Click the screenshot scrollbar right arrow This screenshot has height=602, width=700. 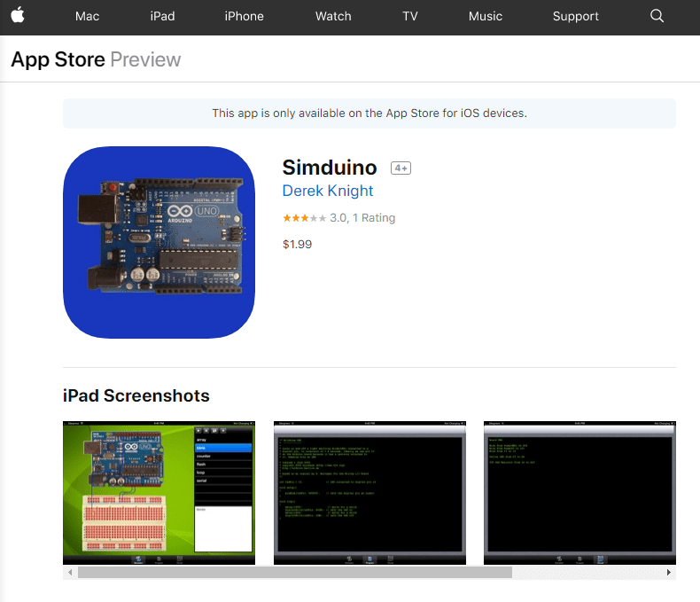(668, 573)
